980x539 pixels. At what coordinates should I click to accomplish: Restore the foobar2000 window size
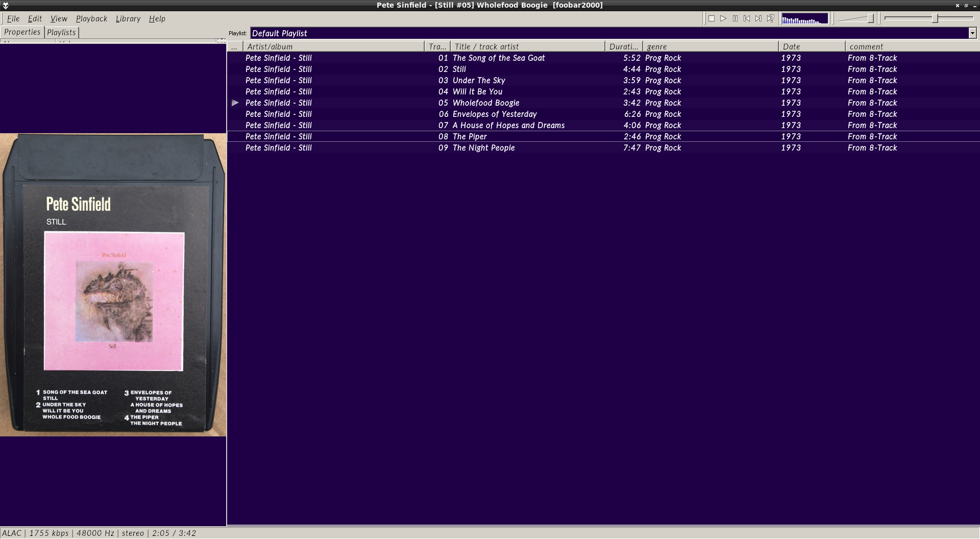coord(966,5)
